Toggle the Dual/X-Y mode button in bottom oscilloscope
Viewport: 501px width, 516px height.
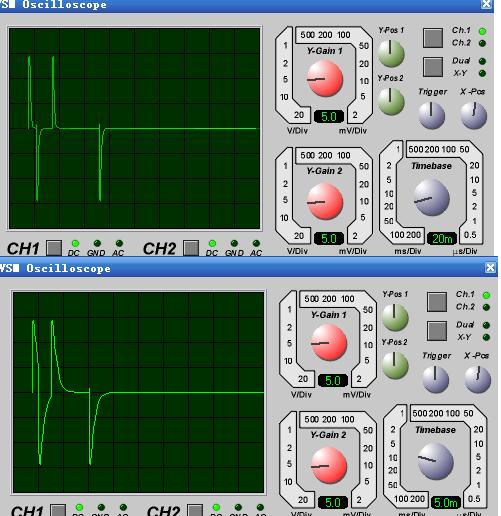click(437, 331)
